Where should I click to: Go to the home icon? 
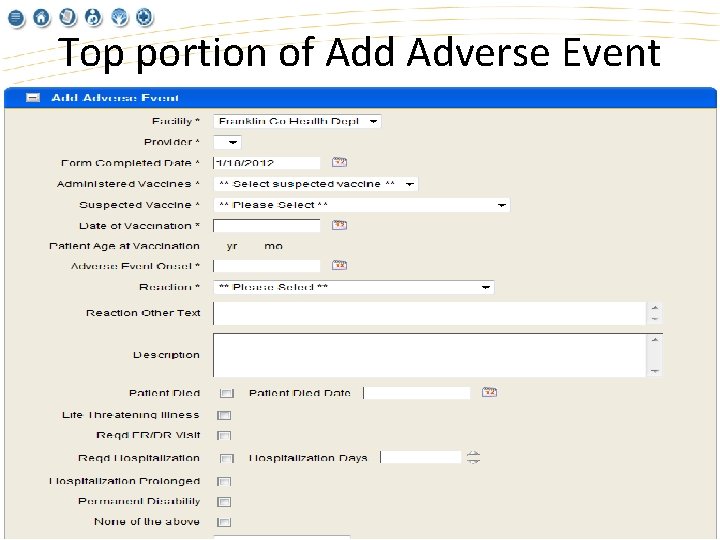pos(41,18)
